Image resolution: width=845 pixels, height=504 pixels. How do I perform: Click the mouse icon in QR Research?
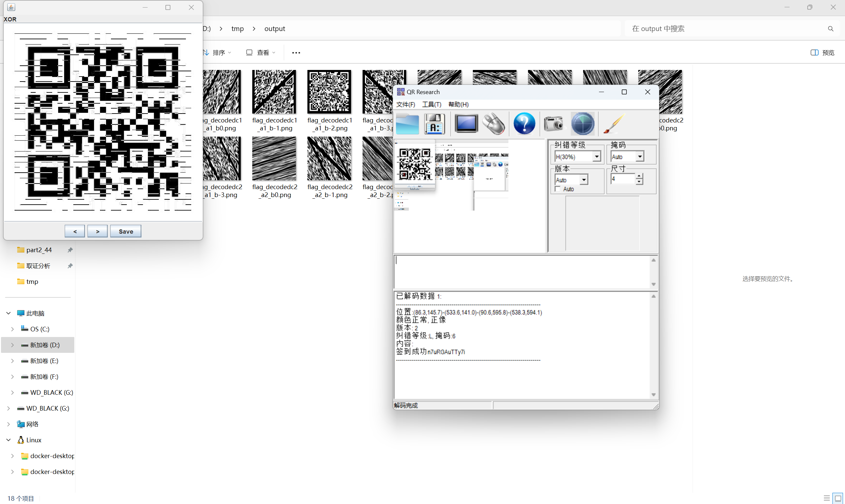point(494,124)
